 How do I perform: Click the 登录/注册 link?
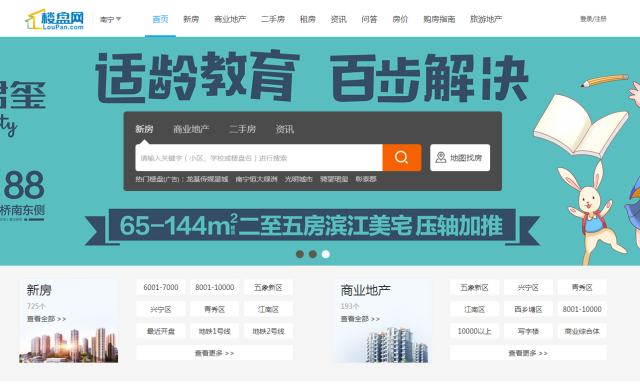click(593, 19)
